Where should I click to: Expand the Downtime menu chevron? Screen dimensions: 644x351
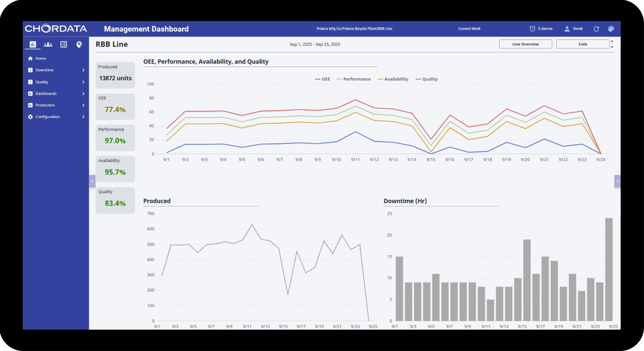83,70
